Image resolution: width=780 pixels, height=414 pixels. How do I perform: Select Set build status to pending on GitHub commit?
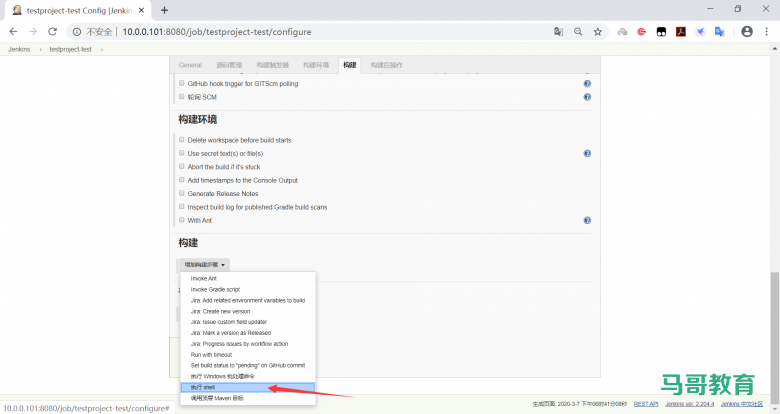pos(248,366)
